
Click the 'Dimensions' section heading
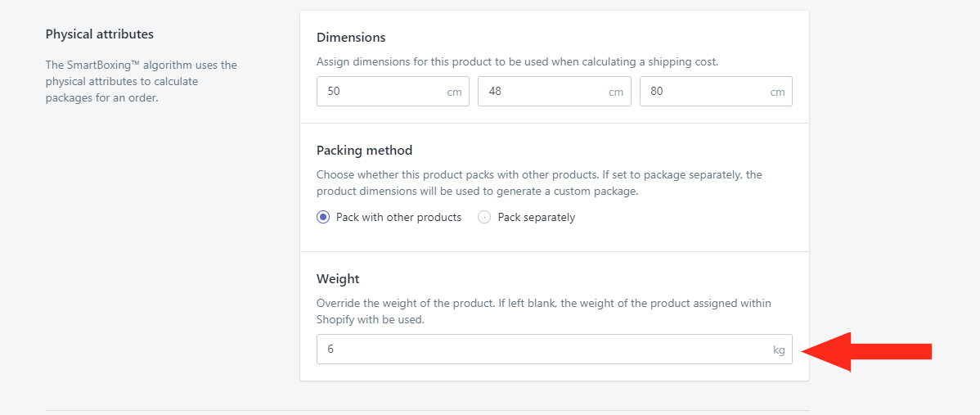coord(351,38)
